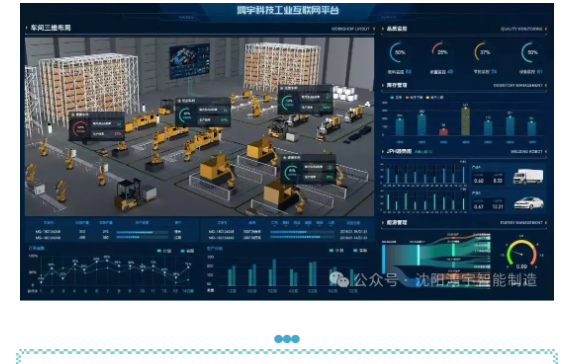Click the white sedan car image
The height and width of the screenshot is (364, 573).
529,203
